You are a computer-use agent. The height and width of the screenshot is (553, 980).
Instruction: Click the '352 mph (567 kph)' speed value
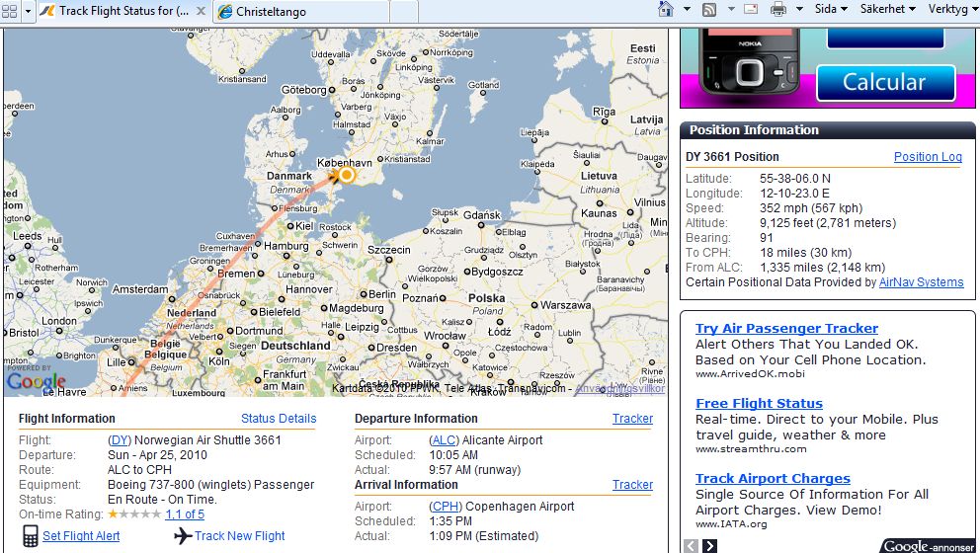811,208
